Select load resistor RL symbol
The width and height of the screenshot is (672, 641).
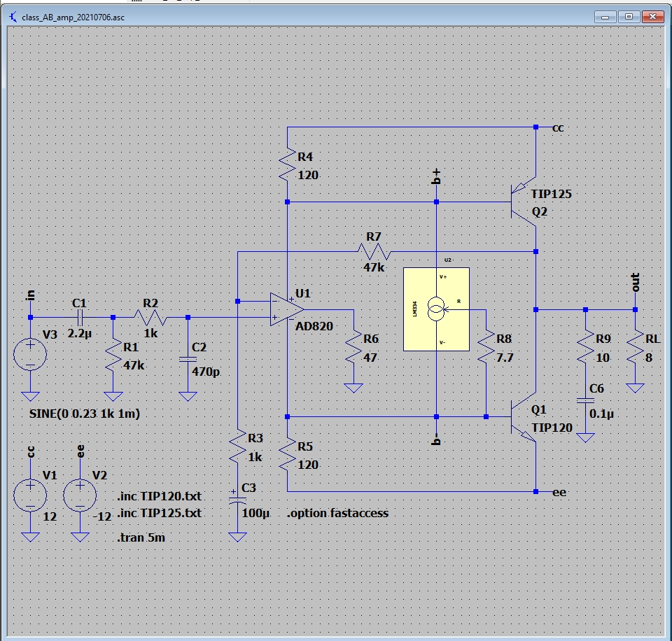pyautogui.click(x=635, y=347)
